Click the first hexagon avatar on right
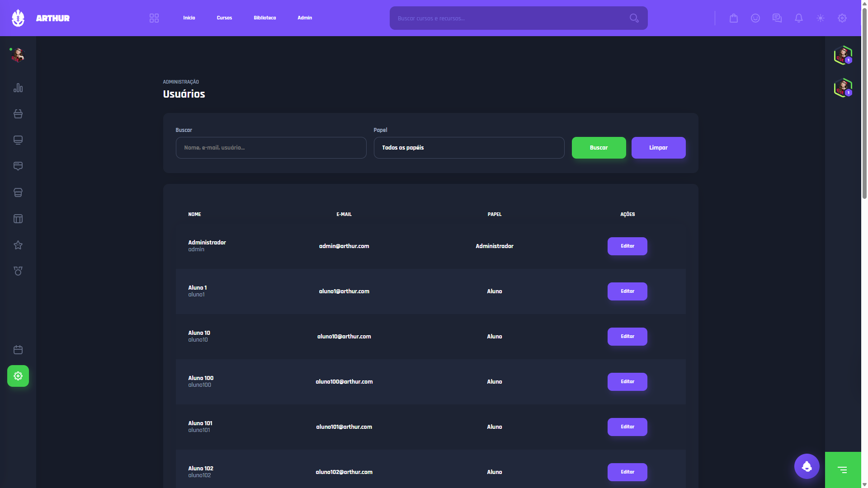 point(843,55)
